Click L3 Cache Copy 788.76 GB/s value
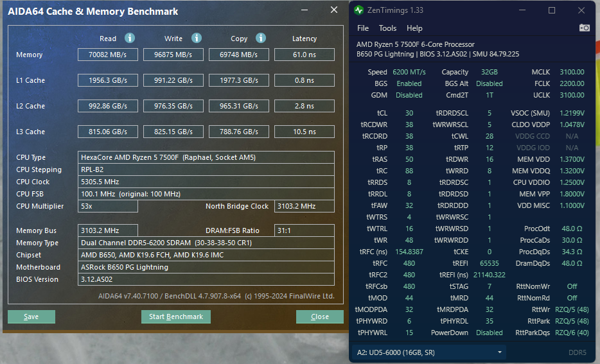The image size is (600, 364). tap(239, 132)
